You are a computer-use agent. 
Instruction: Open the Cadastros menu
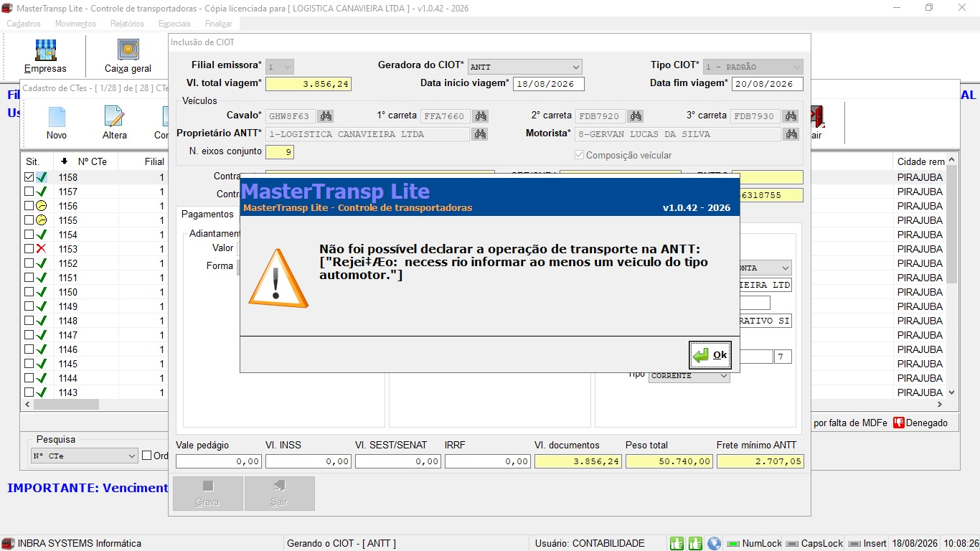pos(24,24)
